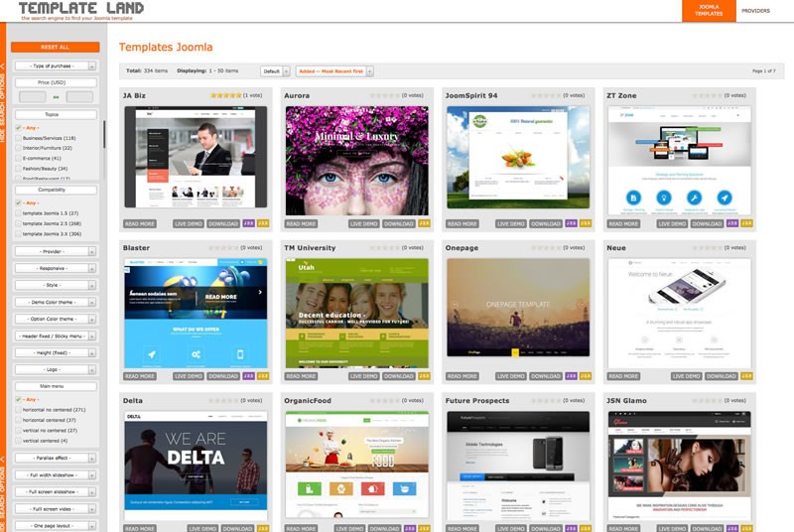Click Download on Onepage

click(546, 376)
